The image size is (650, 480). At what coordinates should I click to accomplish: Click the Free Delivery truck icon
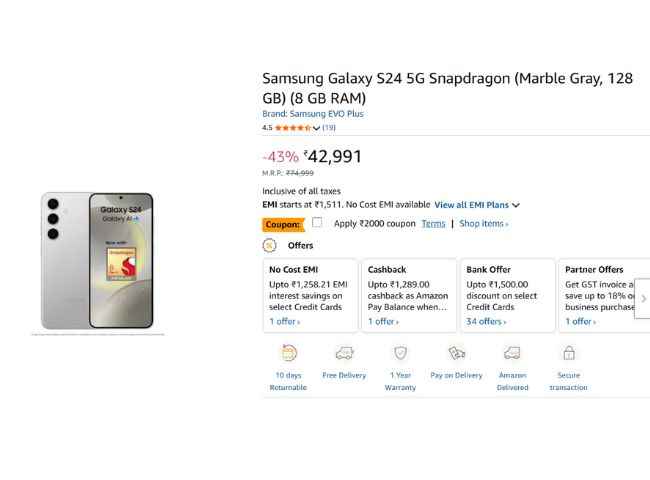(x=344, y=353)
